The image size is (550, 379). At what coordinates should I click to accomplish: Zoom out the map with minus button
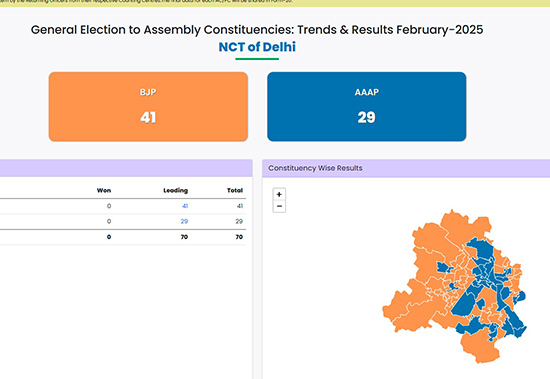[279, 206]
